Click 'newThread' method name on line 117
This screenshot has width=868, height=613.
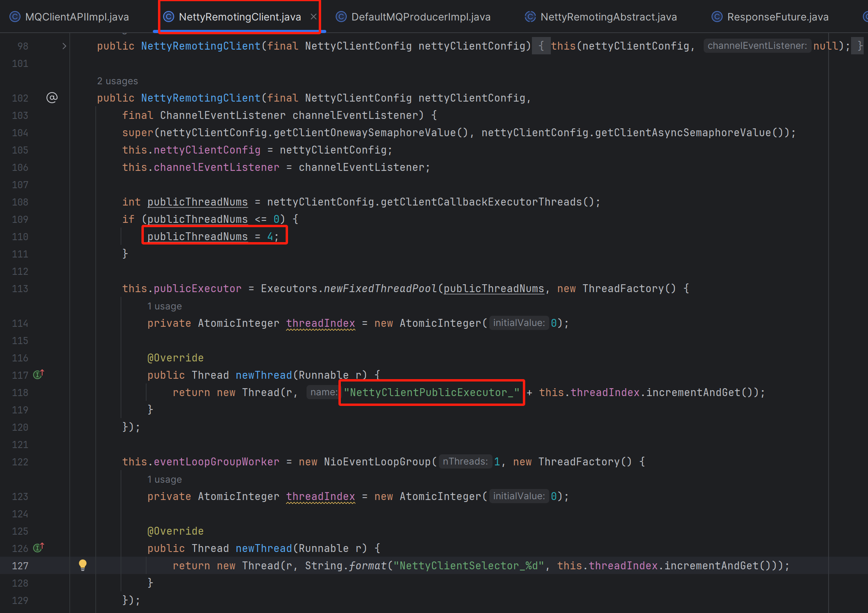264,375
